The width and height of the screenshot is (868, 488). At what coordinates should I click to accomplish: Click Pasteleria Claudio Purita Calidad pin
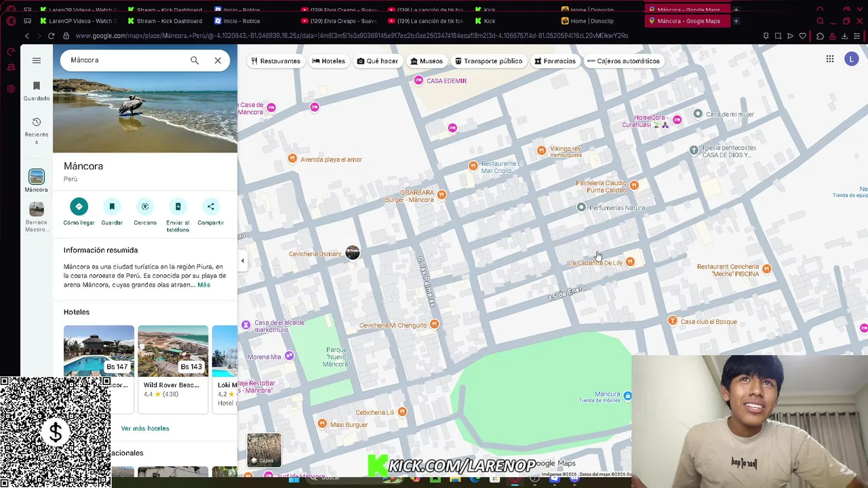click(634, 185)
